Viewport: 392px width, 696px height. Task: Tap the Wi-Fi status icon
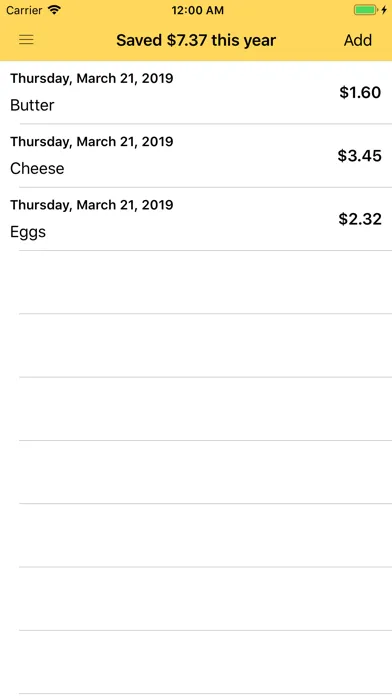[54, 10]
